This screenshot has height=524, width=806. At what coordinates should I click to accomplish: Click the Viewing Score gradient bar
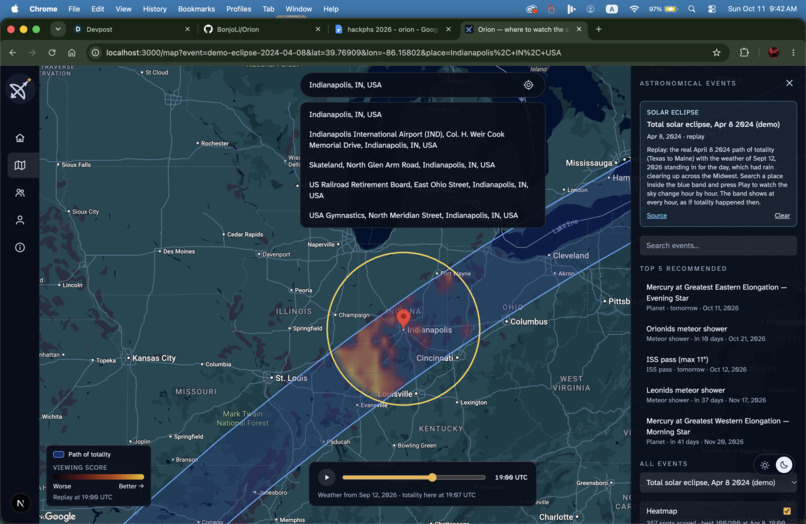pos(99,477)
